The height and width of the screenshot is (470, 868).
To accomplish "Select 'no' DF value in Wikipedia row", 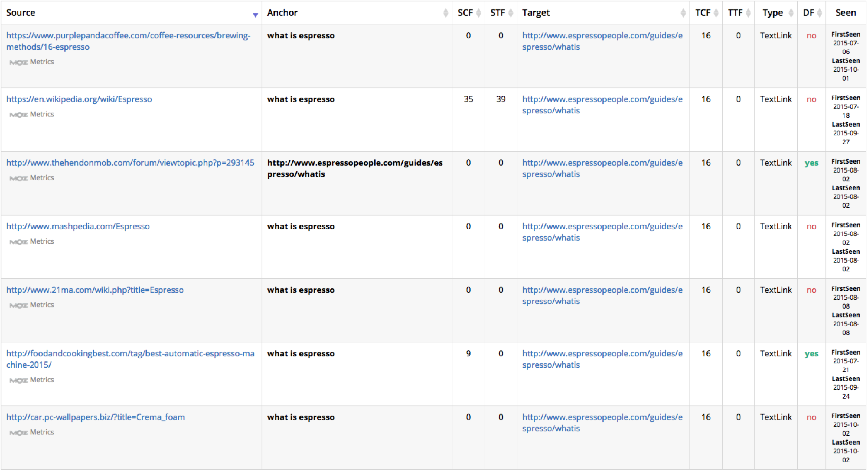I will (x=811, y=100).
